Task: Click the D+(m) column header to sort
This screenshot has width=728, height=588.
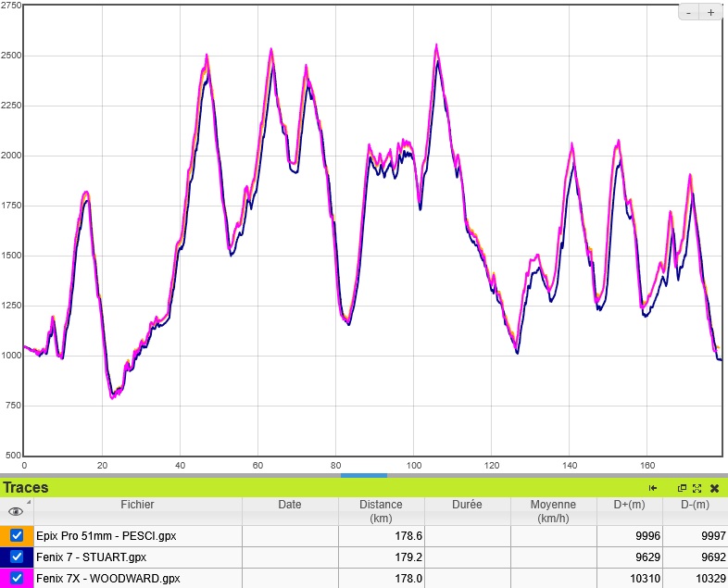Action: point(630,505)
